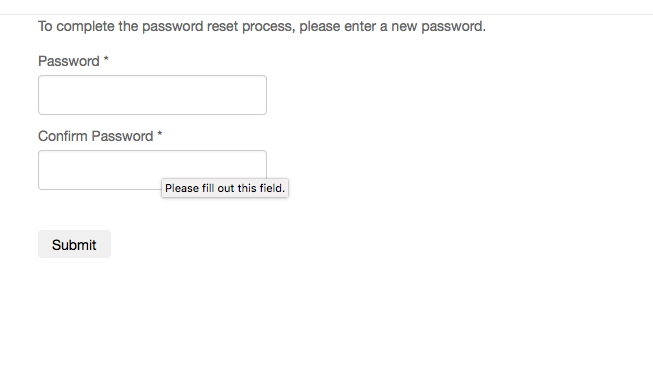
Task: Click the "Please fill out this field" tooltip
Action: click(x=225, y=188)
